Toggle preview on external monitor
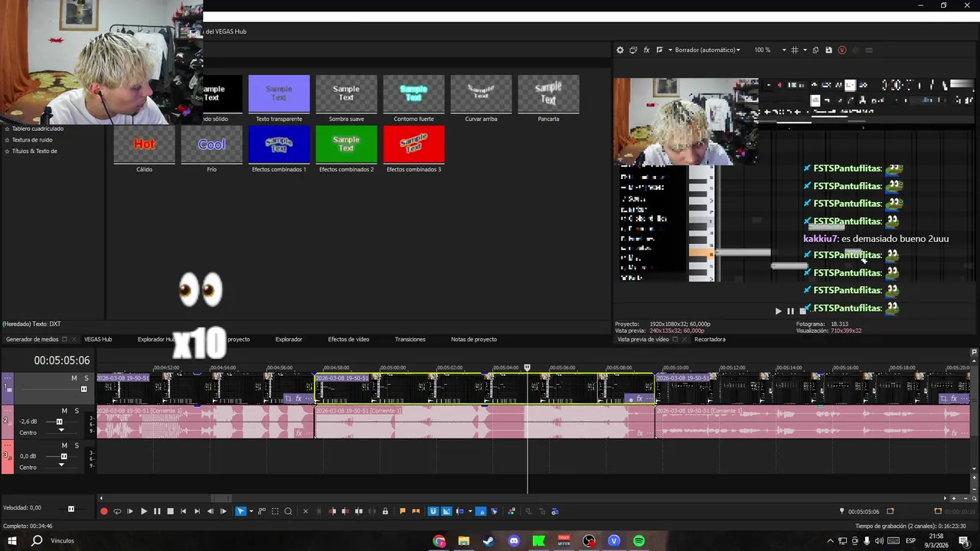Image resolution: width=980 pixels, height=551 pixels. [x=633, y=50]
